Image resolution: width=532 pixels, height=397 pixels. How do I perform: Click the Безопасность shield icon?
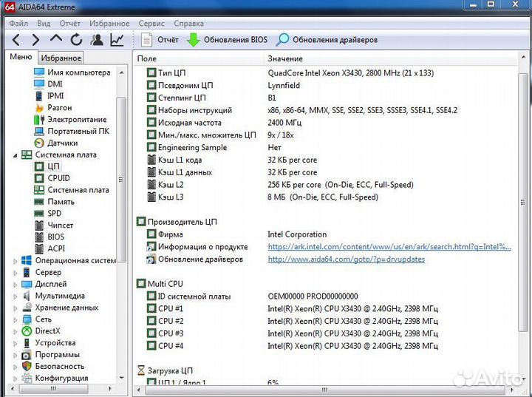click(x=27, y=367)
